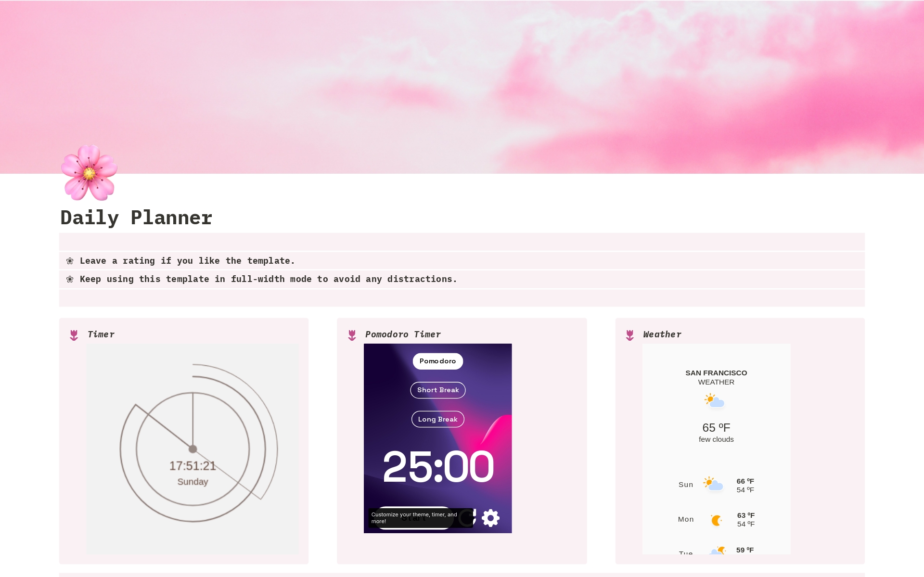Click the 25:00 countdown display
This screenshot has height=577, width=924.
pyautogui.click(x=437, y=466)
